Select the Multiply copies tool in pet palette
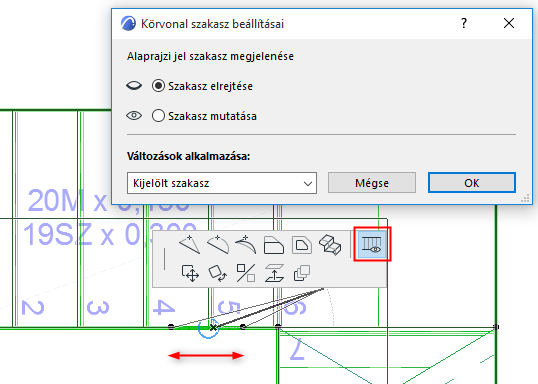 (x=302, y=273)
